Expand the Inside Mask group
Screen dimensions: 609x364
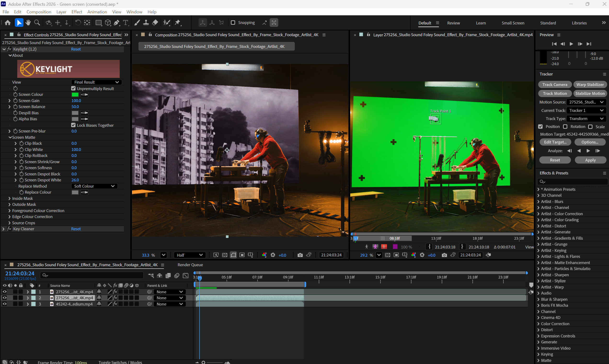point(10,198)
